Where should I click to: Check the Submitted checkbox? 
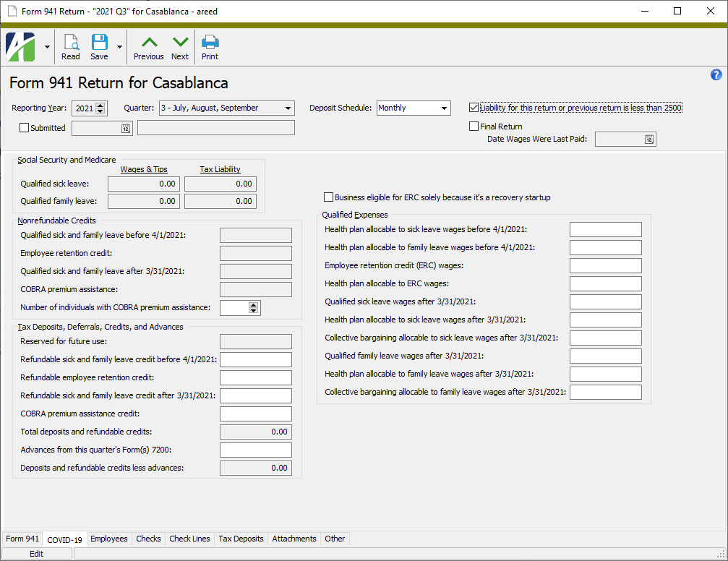point(25,128)
